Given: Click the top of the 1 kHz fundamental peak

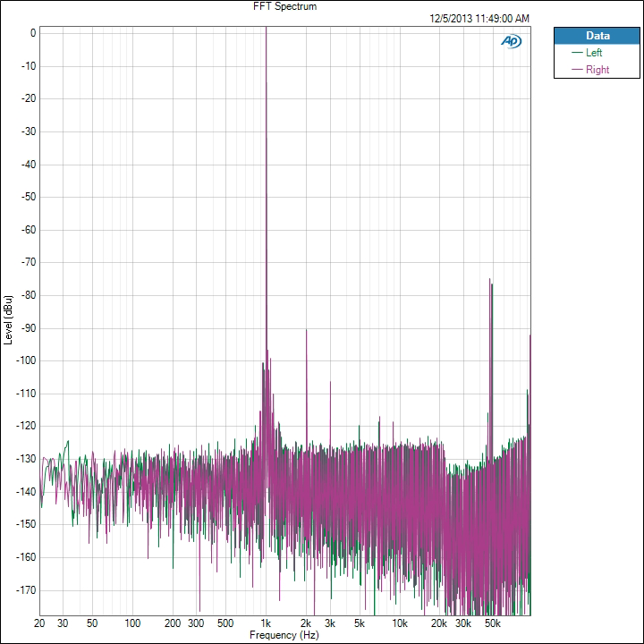Looking at the screenshot, I should (266, 29).
